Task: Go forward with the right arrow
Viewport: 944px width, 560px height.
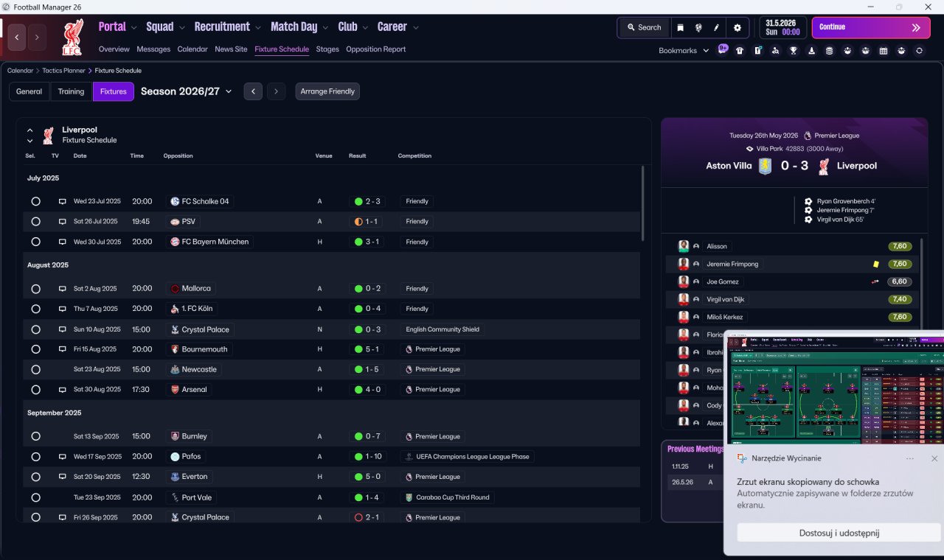Action: click(37, 37)
